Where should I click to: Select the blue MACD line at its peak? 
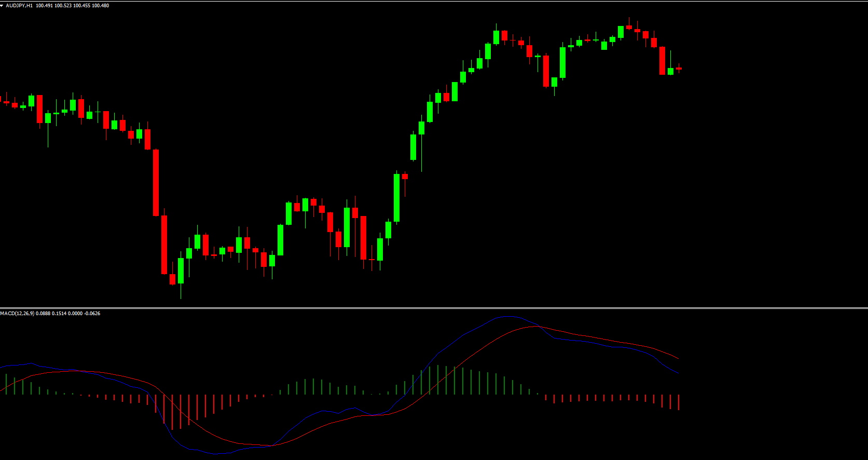[x=508, y=316]
